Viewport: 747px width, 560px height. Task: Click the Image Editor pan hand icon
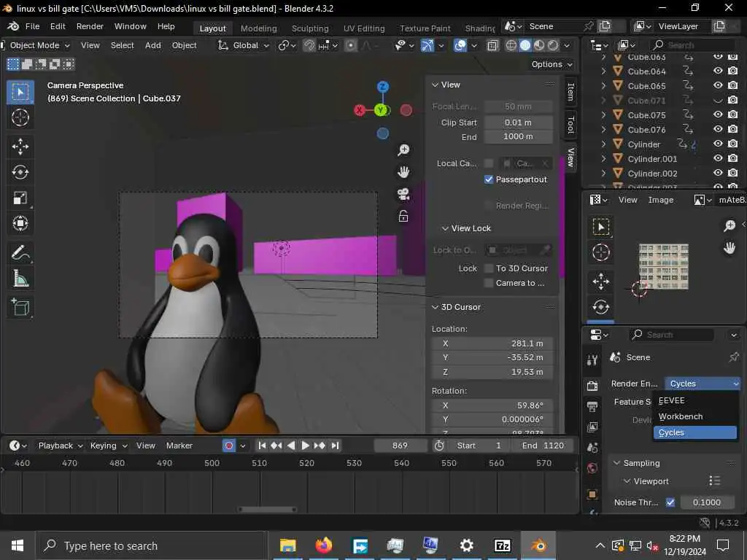729,248
